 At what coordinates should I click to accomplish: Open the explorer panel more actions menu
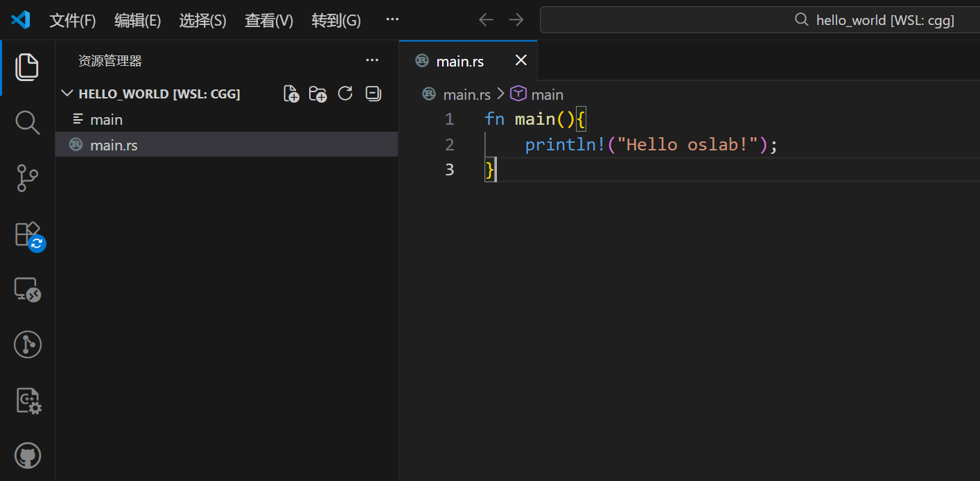pyautogui.click(x=372, y=61)
